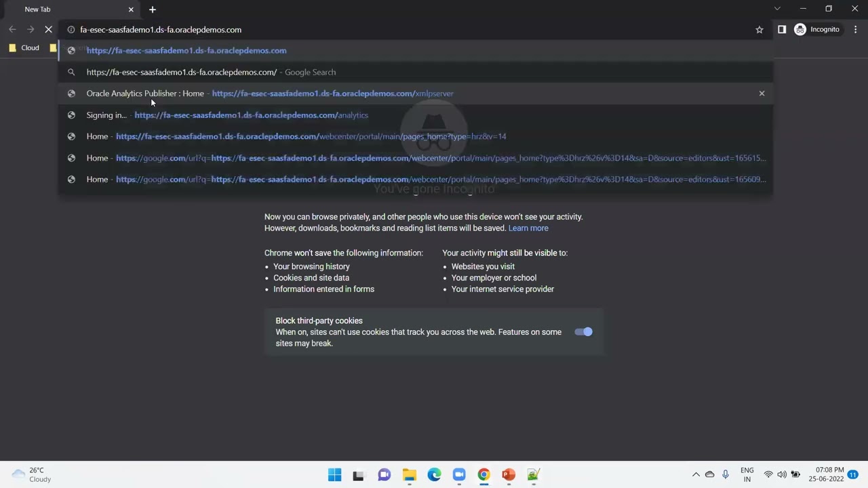Screen dimensions: 868x488
Task: Click the 'Information entered in forms' list item
Action: pos(323,289)
